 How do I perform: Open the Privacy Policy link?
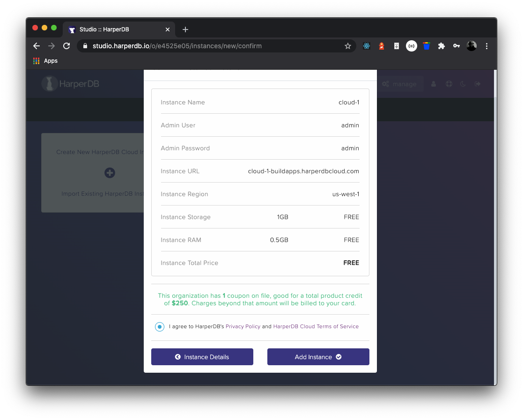243,326
